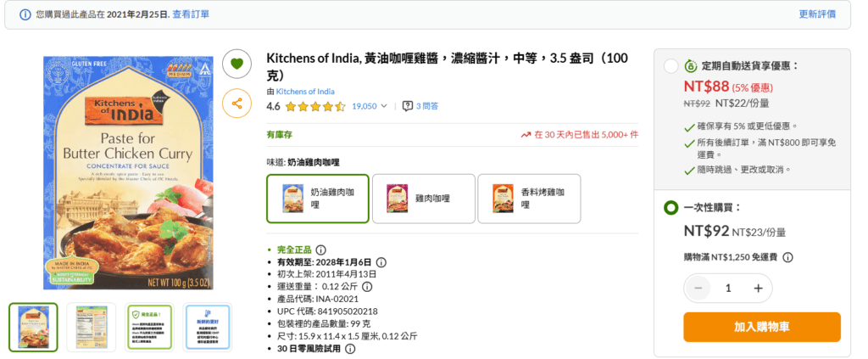Increase quantity with the plus button

[758, 289]
